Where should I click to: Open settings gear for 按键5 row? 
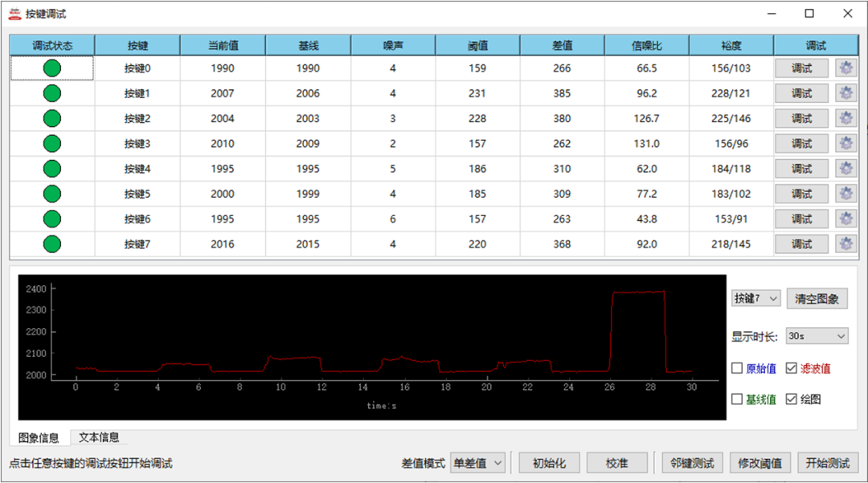845,194
